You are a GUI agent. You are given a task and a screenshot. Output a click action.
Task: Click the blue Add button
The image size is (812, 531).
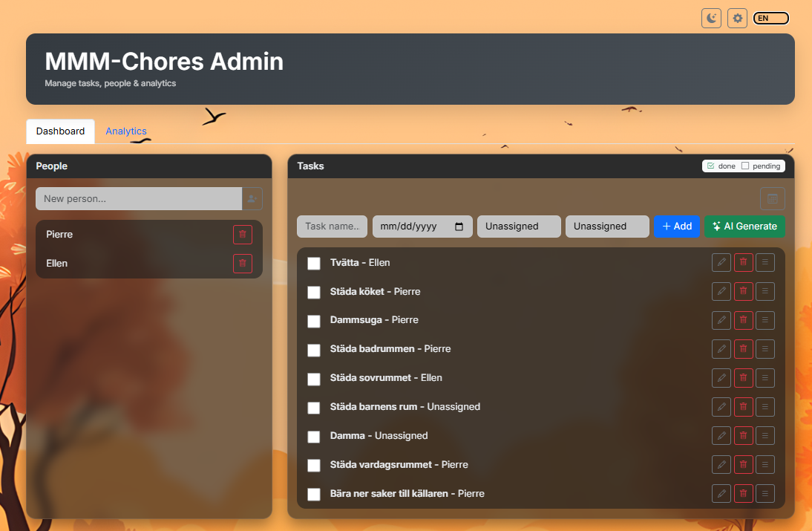676,227
